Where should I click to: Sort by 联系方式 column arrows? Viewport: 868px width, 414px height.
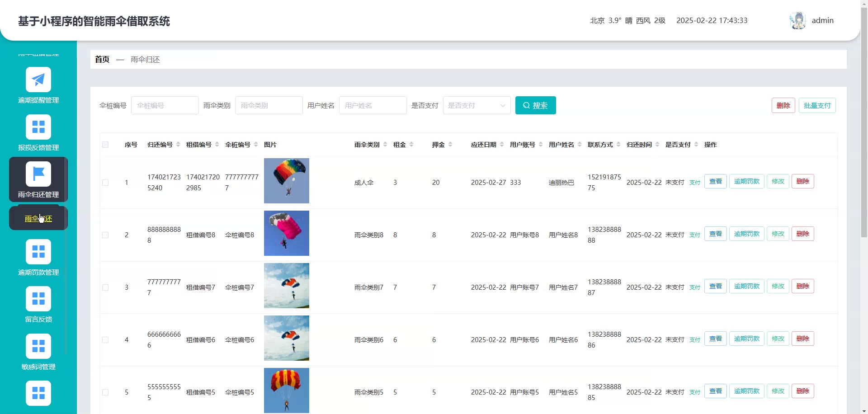click(x=618, y=145)
